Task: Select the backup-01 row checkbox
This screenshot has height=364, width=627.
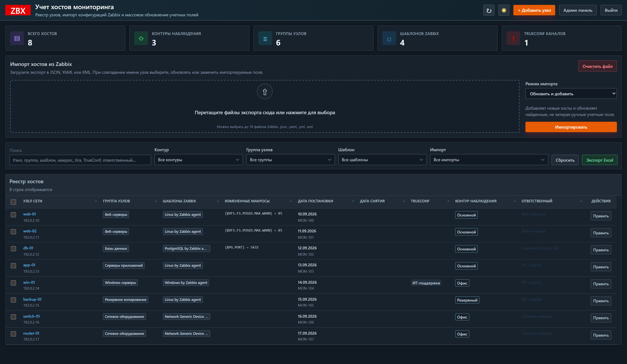Action: click(13, 300)
